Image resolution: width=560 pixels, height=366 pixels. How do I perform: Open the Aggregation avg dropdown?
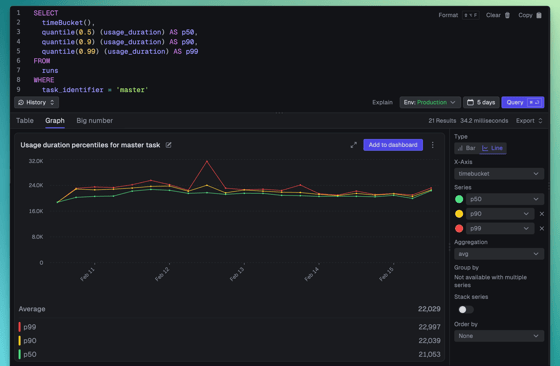click(x=499, y=254)
